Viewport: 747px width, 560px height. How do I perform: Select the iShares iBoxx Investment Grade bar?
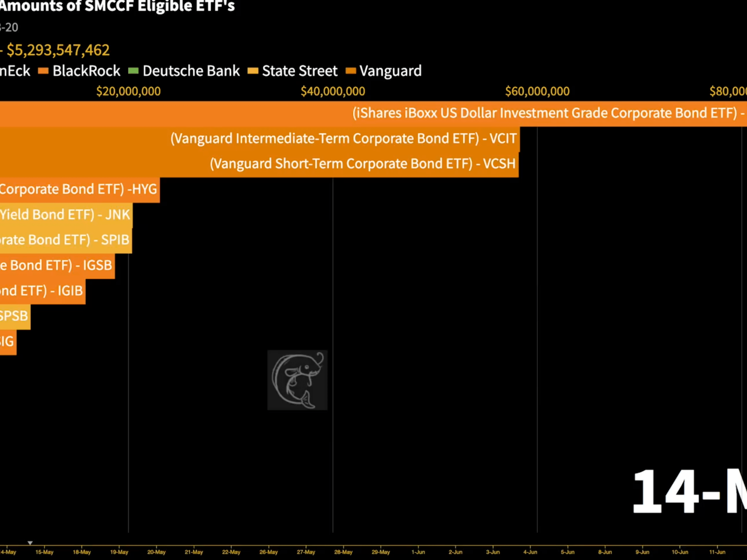[373, 114]
